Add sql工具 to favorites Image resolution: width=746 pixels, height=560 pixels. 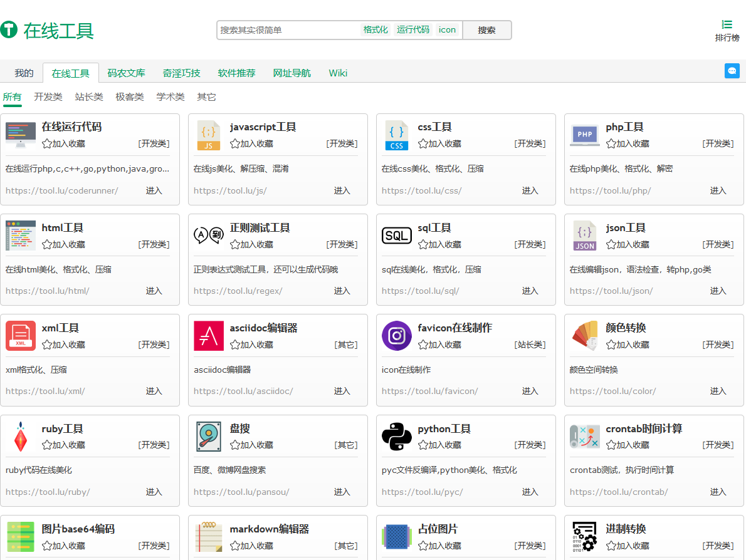[x=439, y=244]
